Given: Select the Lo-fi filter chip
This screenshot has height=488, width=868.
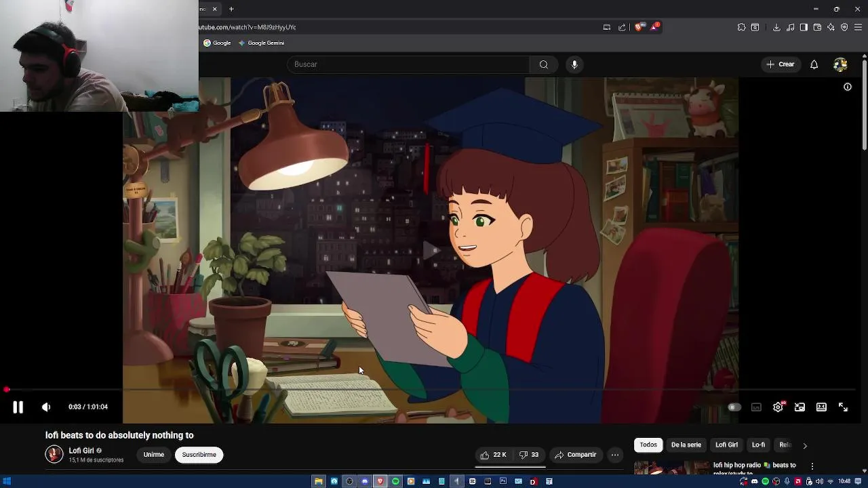Looking at the screenshot, I should pos(758,445).
